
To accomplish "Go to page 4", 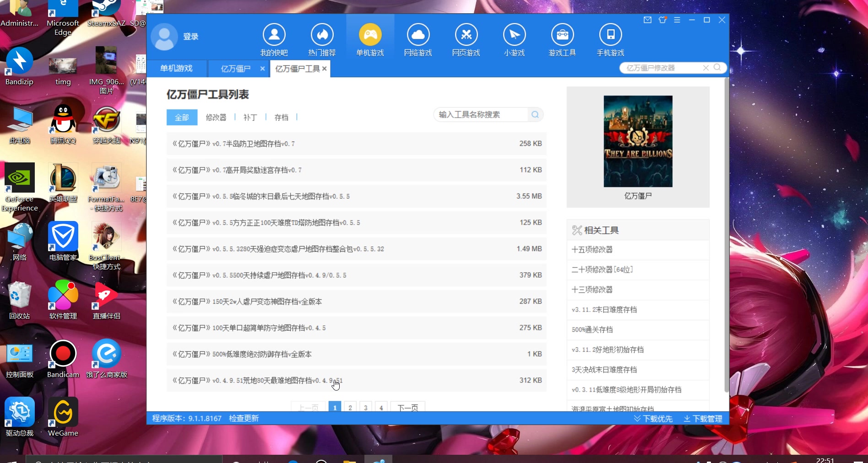I will pos(381,407).
